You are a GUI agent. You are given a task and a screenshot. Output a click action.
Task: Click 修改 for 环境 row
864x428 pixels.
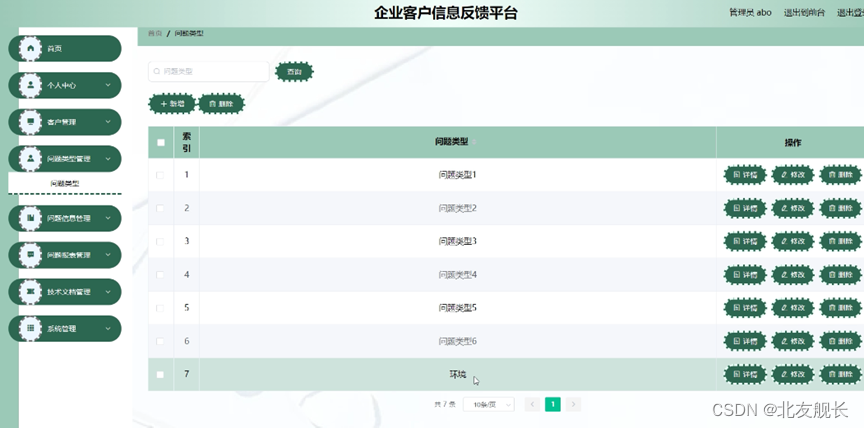click(793, 375)
